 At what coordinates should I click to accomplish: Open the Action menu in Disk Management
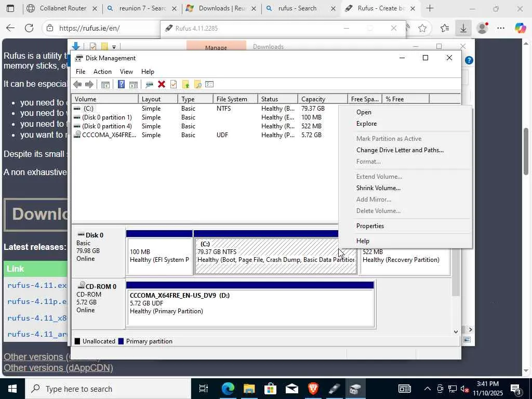(x=102, y=72)
